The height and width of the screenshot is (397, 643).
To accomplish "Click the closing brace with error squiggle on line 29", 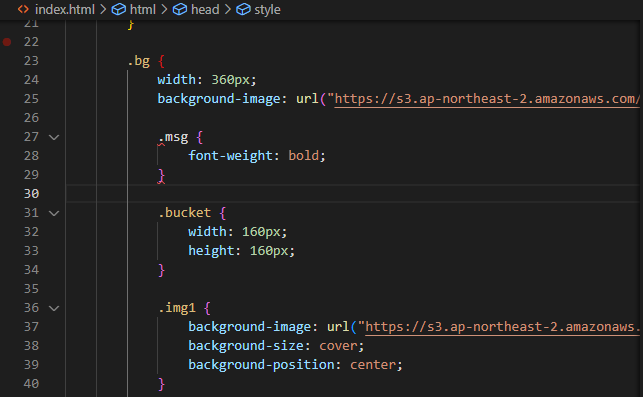I will tap(161, 175).
